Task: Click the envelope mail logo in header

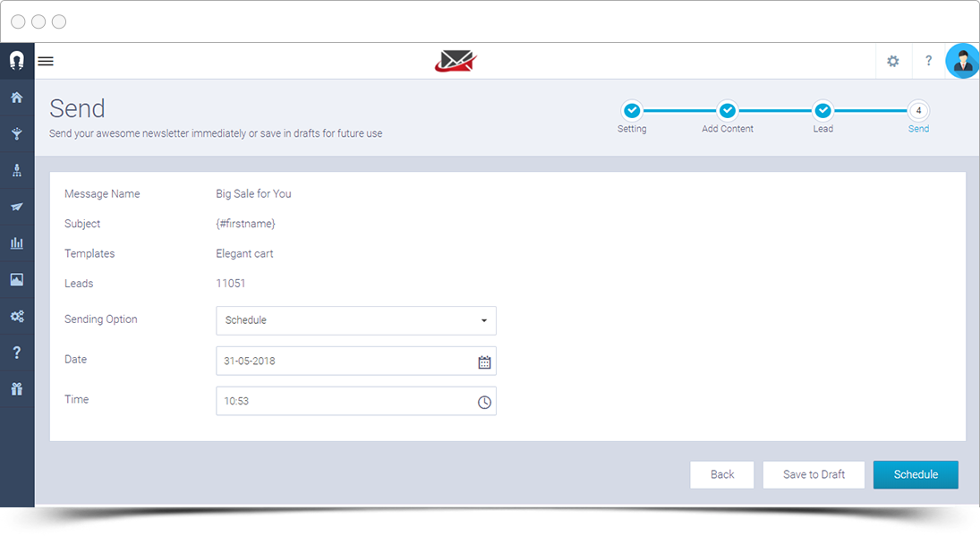Action: click(456, 61)
